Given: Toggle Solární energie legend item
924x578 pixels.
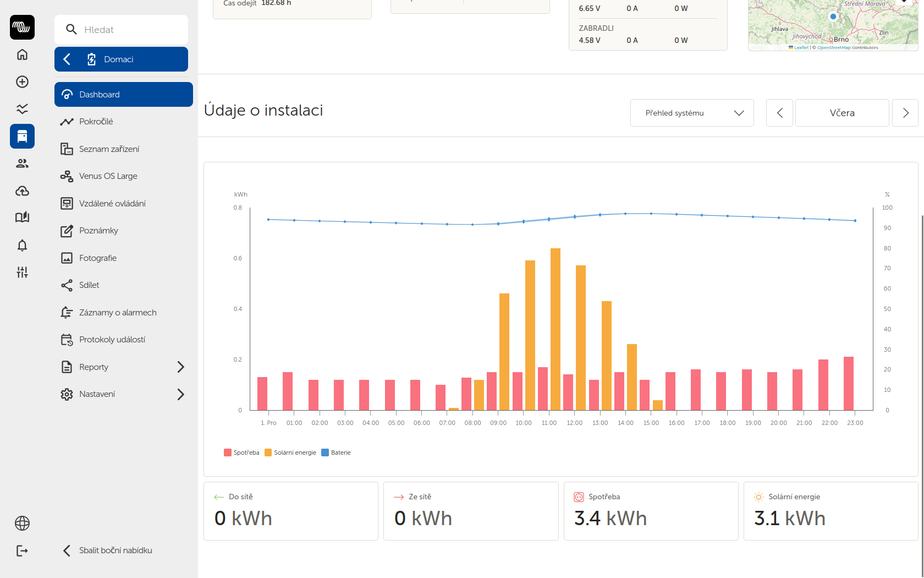Looking at the screenshot, I should tap(290, 452).
